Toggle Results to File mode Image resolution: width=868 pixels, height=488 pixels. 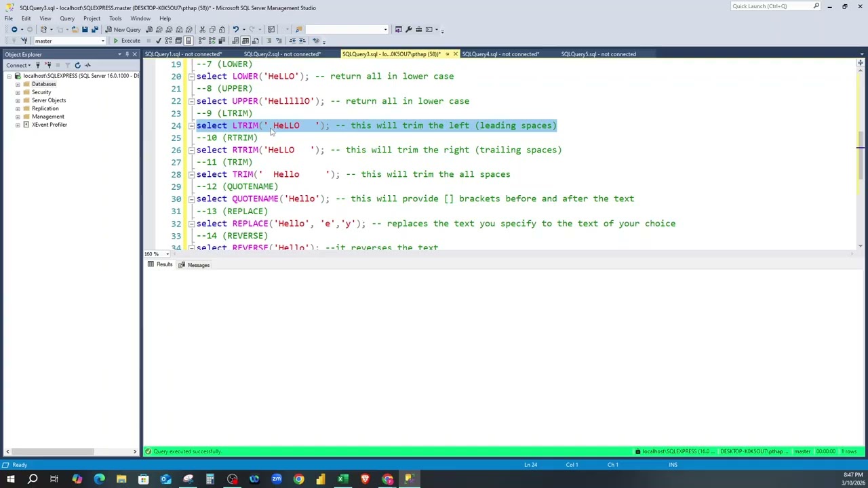pyautogui.click(x=256, y=41)
